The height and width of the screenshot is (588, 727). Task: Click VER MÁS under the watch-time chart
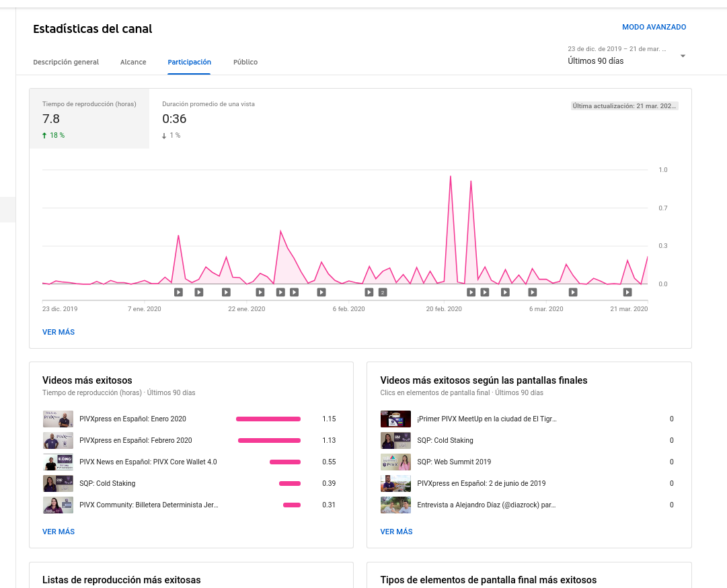[59, 332]
